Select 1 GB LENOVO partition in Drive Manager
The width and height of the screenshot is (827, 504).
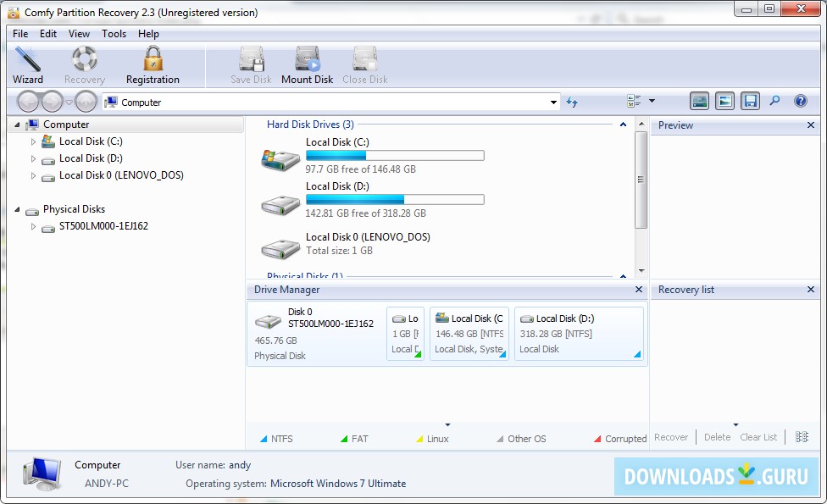pyautogui.click(x=405, y=334)
